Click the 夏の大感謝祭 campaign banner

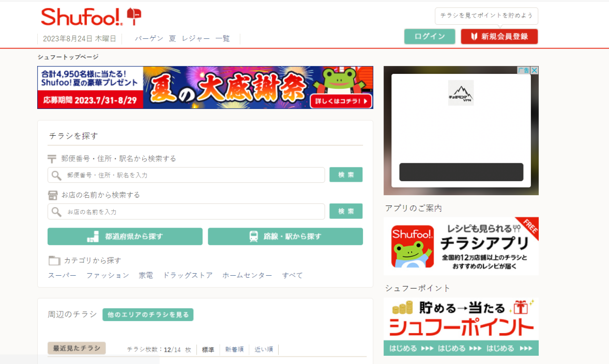pos(205,87)
